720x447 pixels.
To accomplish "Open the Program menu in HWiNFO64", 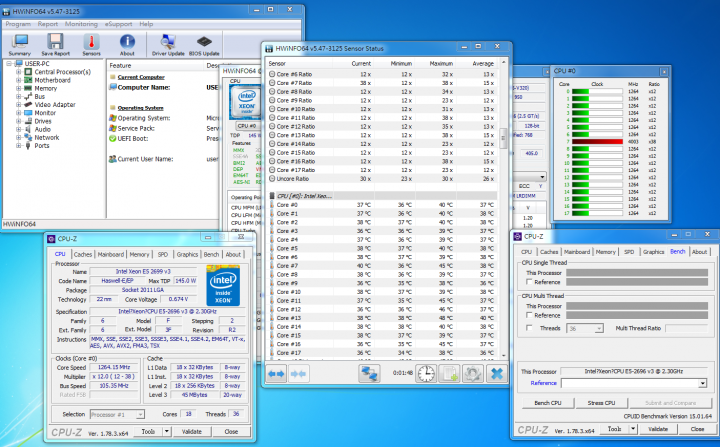I will click(18, 24).
